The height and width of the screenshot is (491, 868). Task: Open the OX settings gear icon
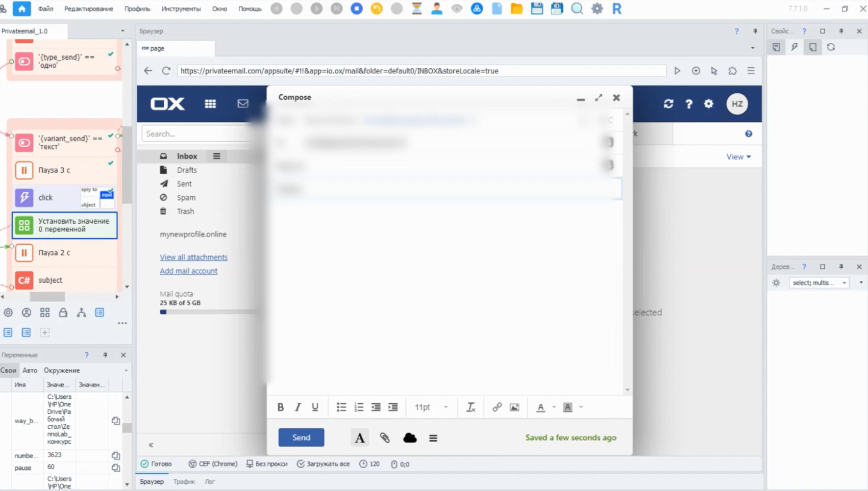tap(709, 104)
